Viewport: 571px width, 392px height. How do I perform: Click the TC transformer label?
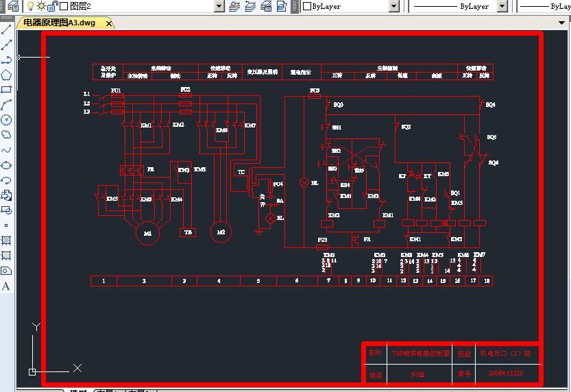(241, 172)
